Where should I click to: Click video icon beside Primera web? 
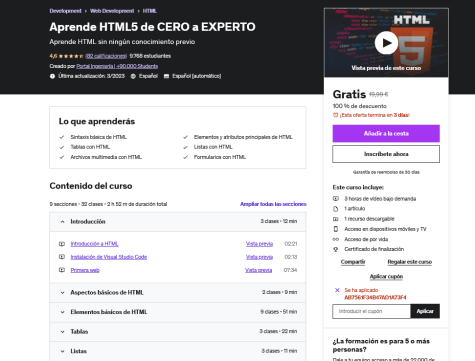62,270
